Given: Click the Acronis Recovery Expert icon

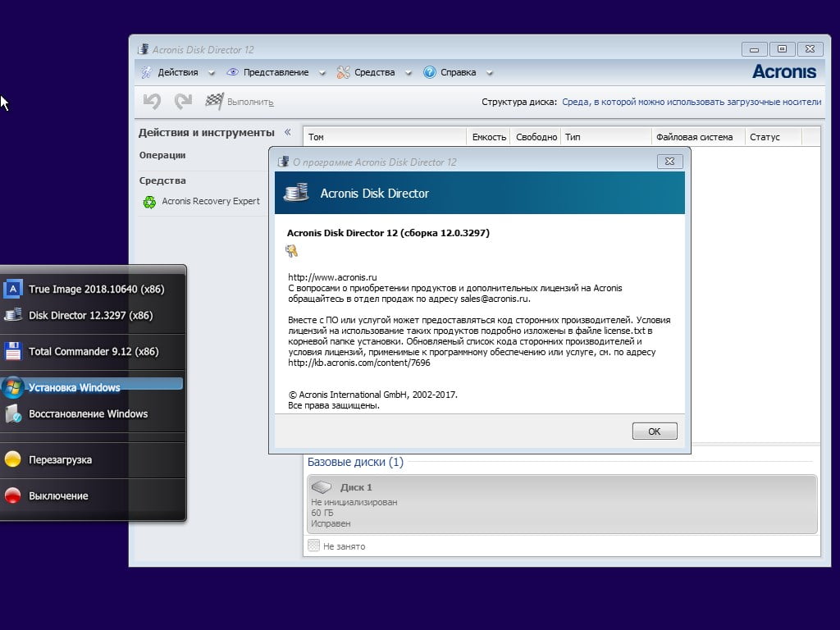Looking at the screenshot, I should [149, 202].
